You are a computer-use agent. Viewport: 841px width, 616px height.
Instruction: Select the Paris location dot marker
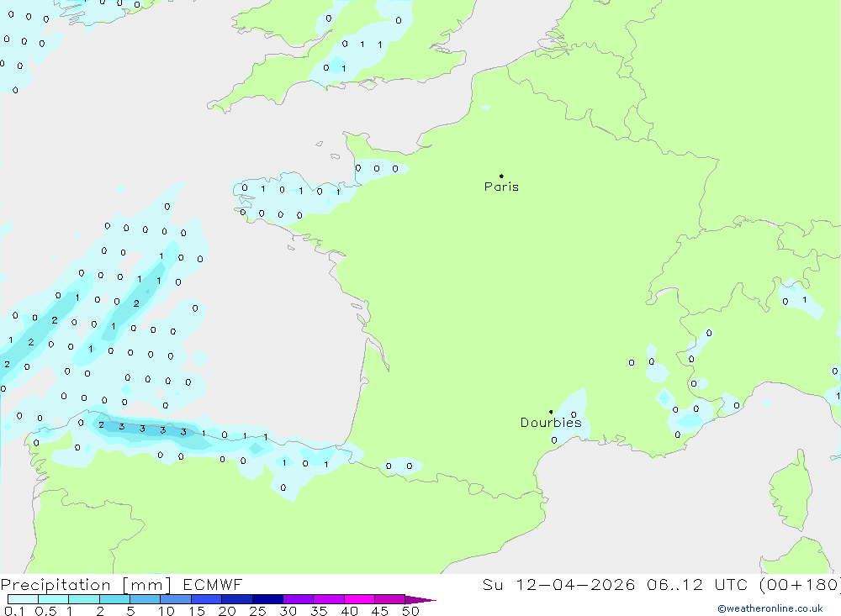(x=501, y=176)
